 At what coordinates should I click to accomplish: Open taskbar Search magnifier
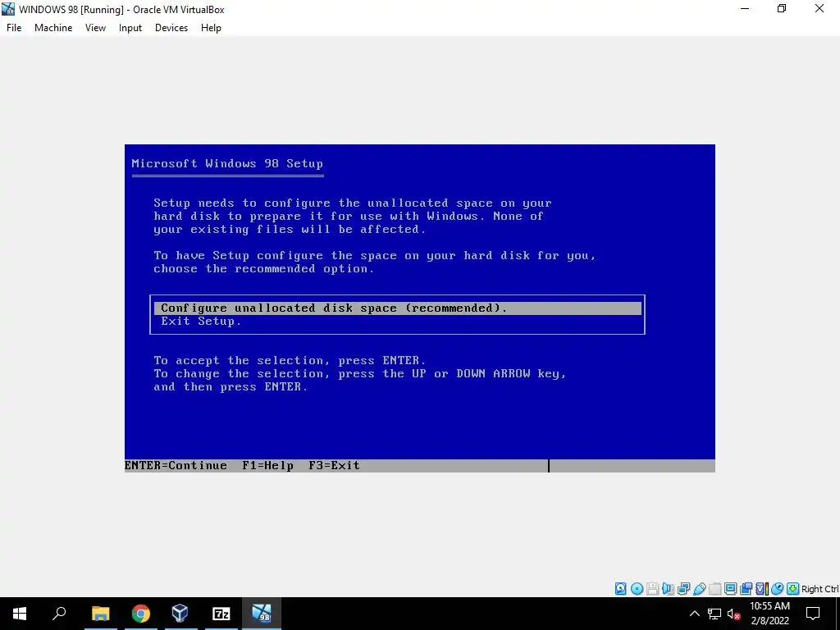(59, 614)
